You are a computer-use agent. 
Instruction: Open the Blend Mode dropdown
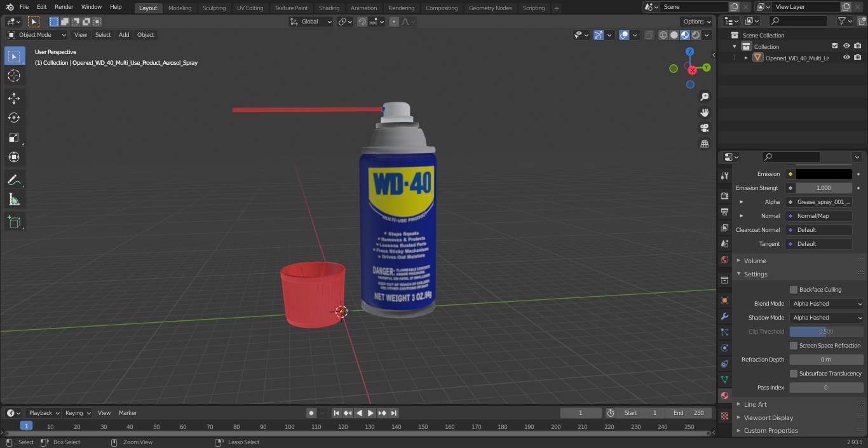click(827, 304)
